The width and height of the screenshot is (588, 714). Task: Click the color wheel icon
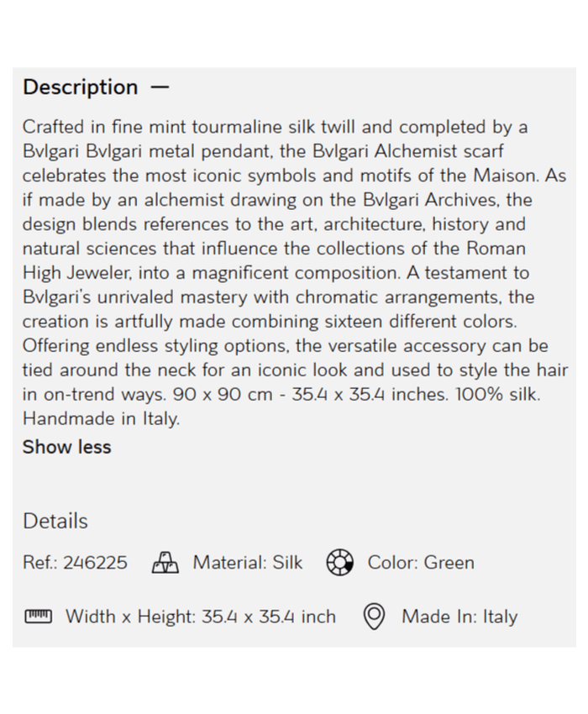[x=339, y=563]
